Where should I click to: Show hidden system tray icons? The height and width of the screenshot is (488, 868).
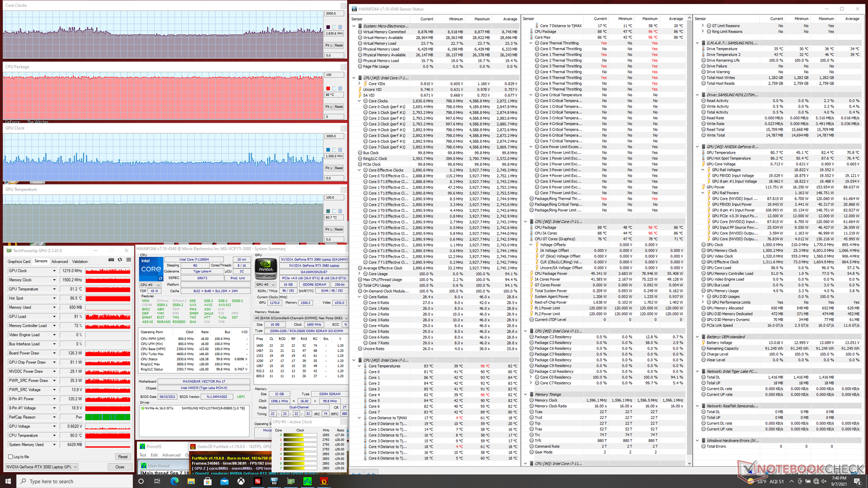tap(791, 482)
